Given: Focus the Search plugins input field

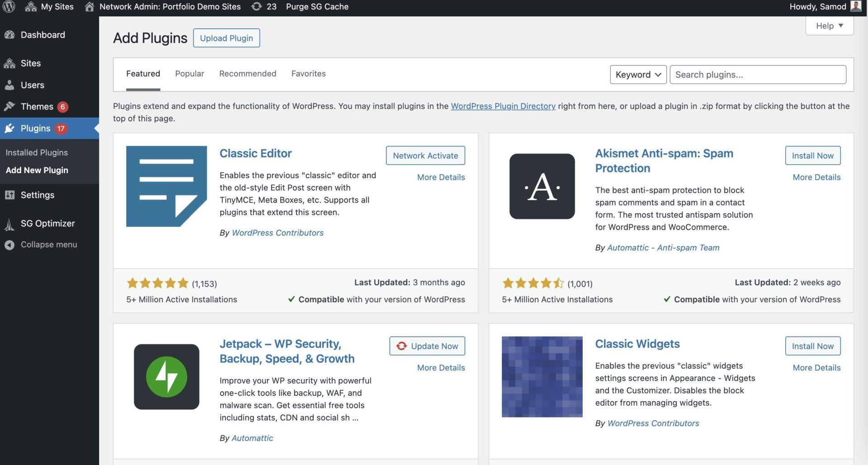Looking at the screenshot, I should (758, 75).
